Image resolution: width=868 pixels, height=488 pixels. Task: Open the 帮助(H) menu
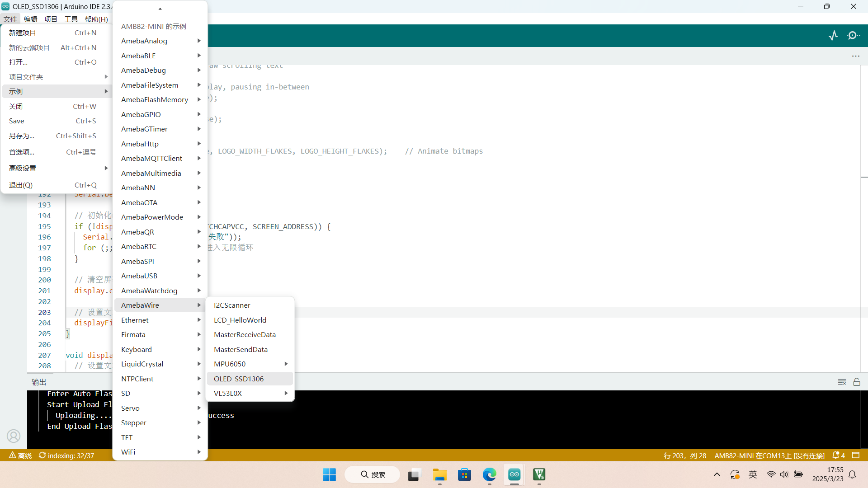96,19
